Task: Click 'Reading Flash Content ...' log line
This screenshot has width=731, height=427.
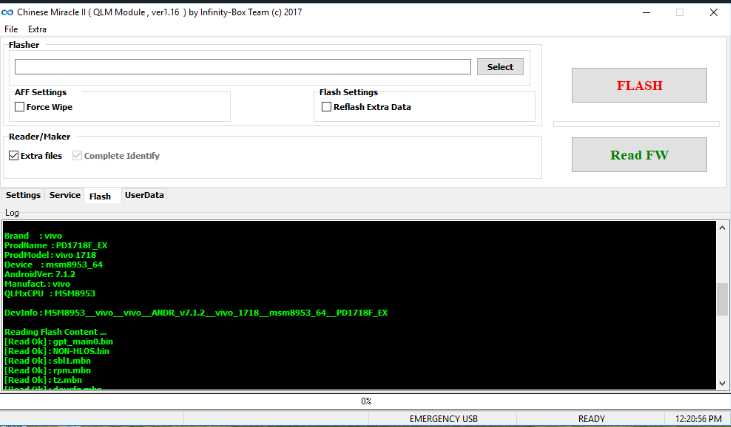Action: pyautogui.click(x=55, y=332)
